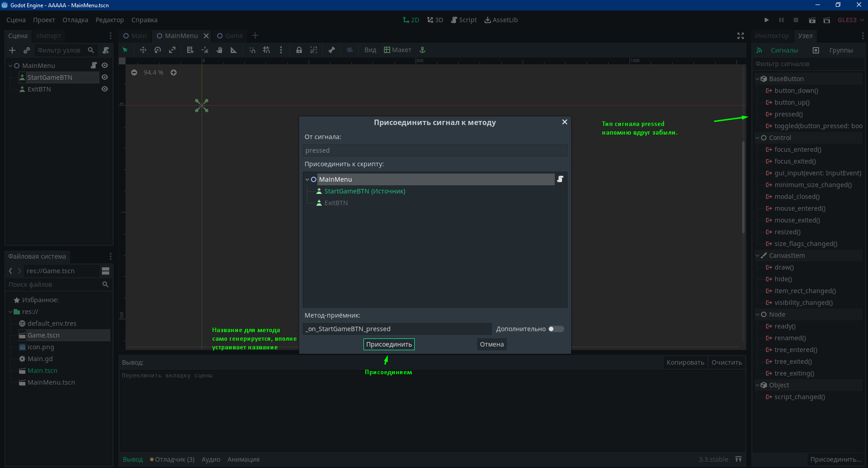Toggle visibility of ExitBTN node
This screenshot has width=868, height=468.
pyautogui.click(x=105, y=89)
